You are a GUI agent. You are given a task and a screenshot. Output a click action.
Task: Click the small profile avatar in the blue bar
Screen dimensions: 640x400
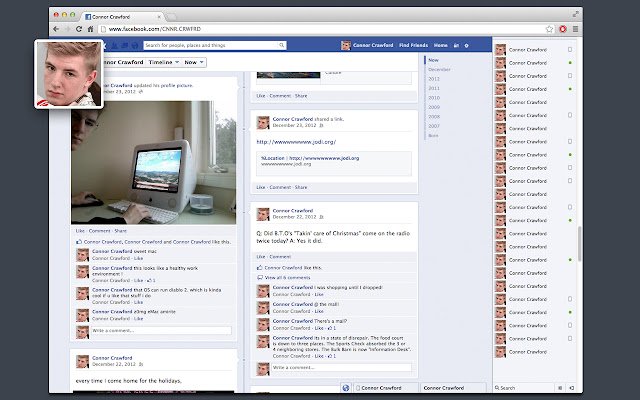click(x=346, y=45)
